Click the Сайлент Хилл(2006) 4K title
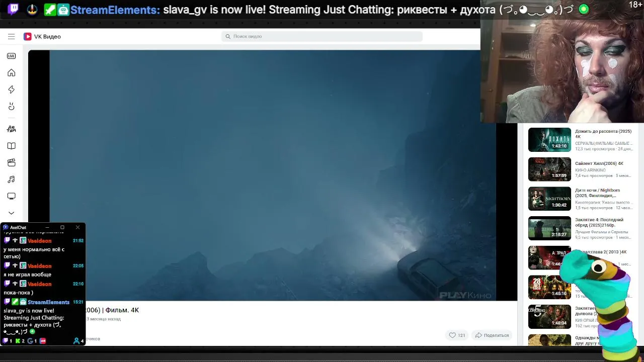The width and height of the screenshot is (644, 362). (x=599, y=163)
